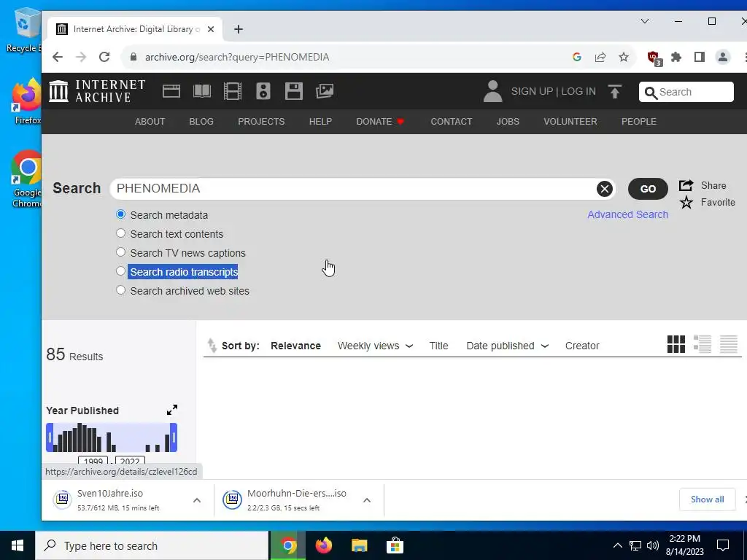Open the Chrome profile icon
The image size is (747, 560).
(723, 57)
